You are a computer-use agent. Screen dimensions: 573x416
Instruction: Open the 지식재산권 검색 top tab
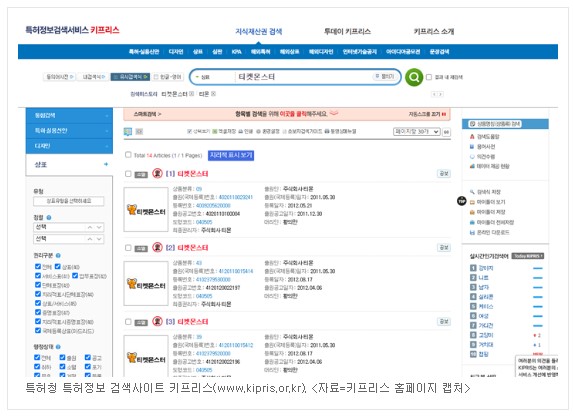pyautogui.click(x=259, y=31)
